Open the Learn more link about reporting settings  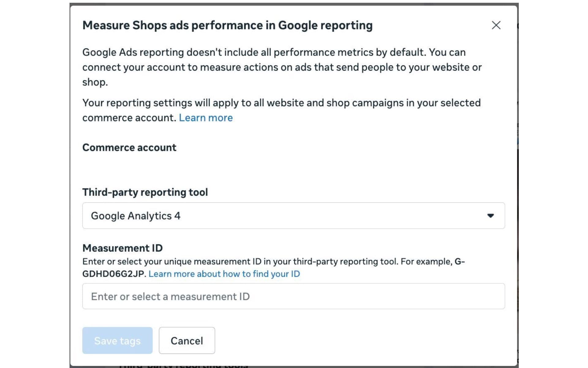click(x=206, y=117)
